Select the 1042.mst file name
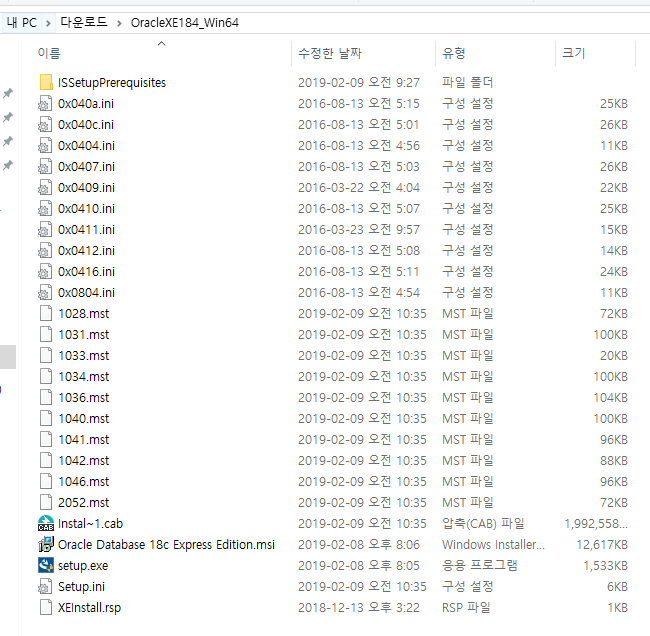 (84, 461)
